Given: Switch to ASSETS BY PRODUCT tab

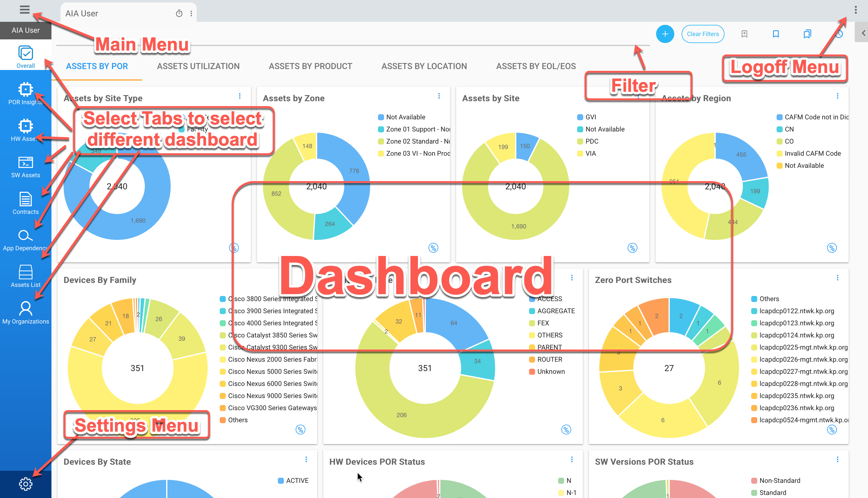Looking at the screenshot, I should (x=310, y=66).
